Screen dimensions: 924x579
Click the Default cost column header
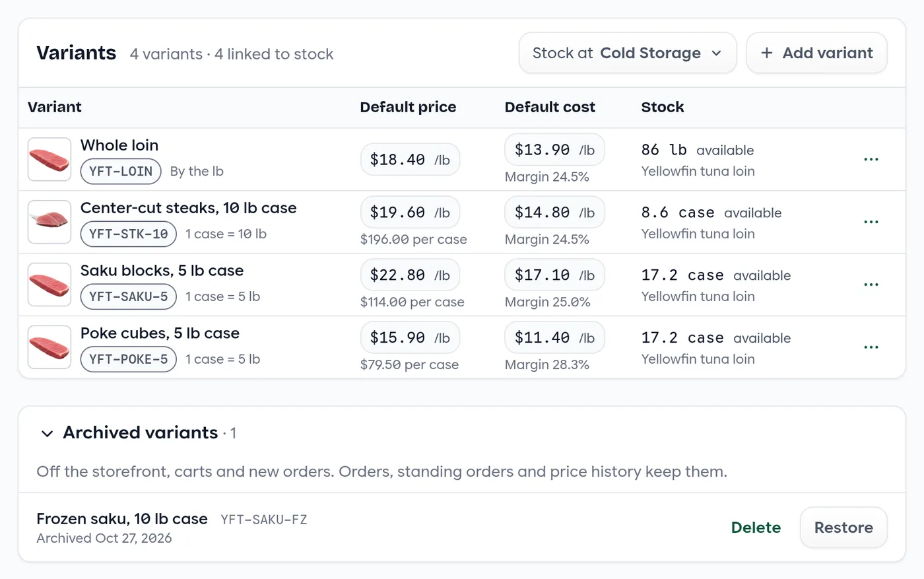click(550, 107)
